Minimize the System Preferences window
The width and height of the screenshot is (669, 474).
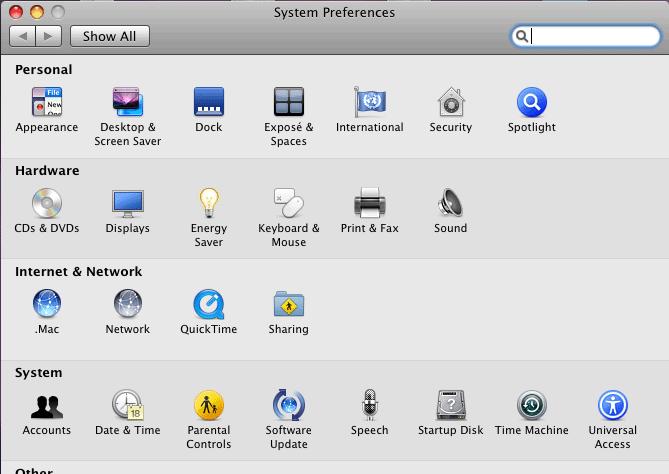click(x=37, y=12)
